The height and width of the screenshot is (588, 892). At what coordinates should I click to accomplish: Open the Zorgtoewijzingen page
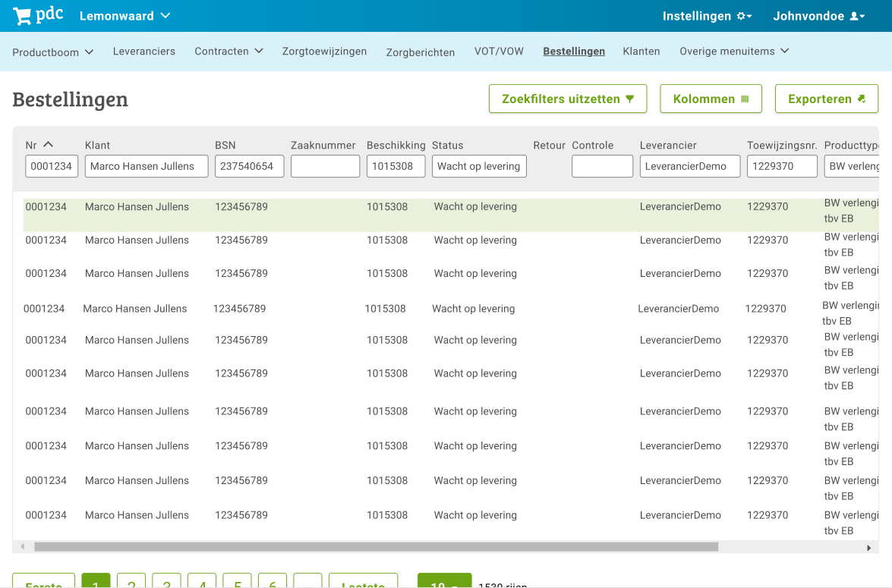click(324, 52)
